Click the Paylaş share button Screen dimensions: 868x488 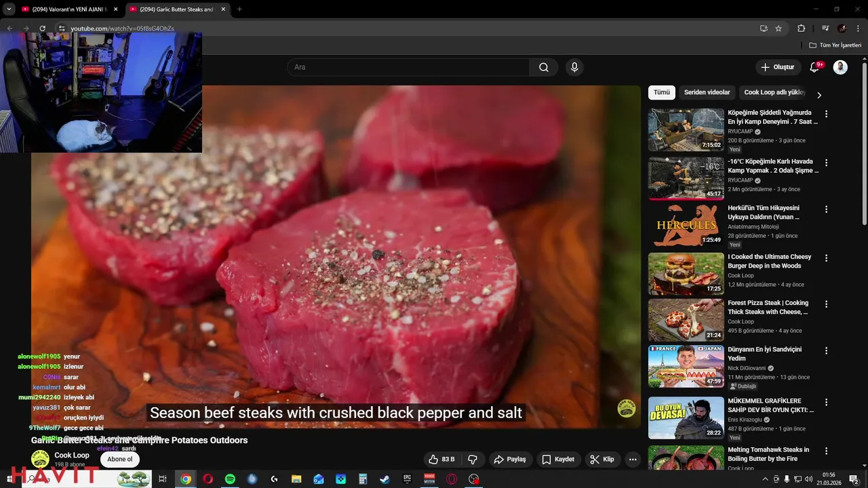tap(510, 460)
